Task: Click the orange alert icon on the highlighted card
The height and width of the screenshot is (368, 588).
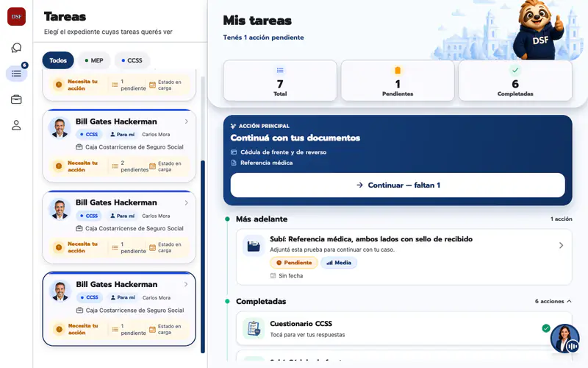Action: coord(60,329)
